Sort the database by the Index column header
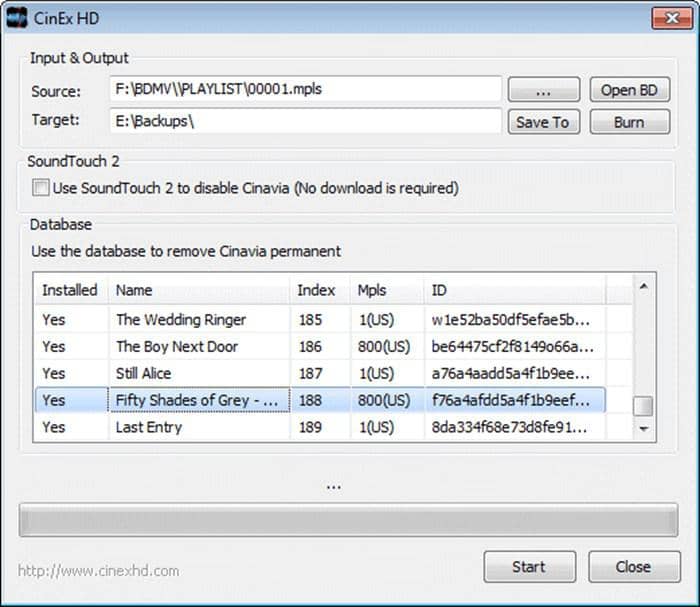This screenshot has height=607, width=700. click(321, 290)
